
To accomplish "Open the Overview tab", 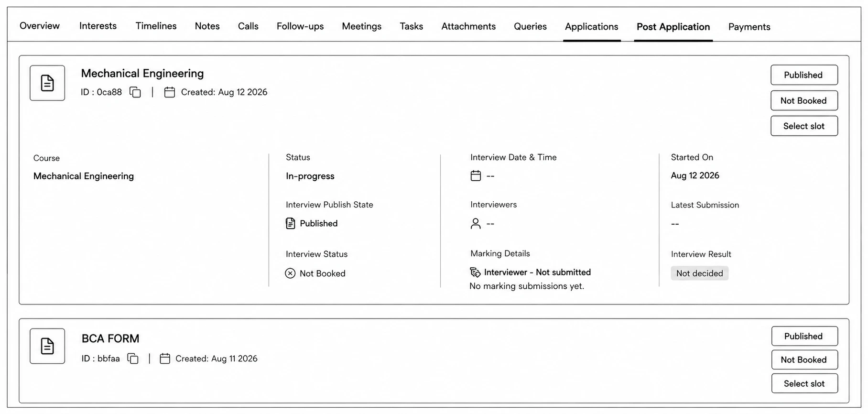I will coord(40,26).
